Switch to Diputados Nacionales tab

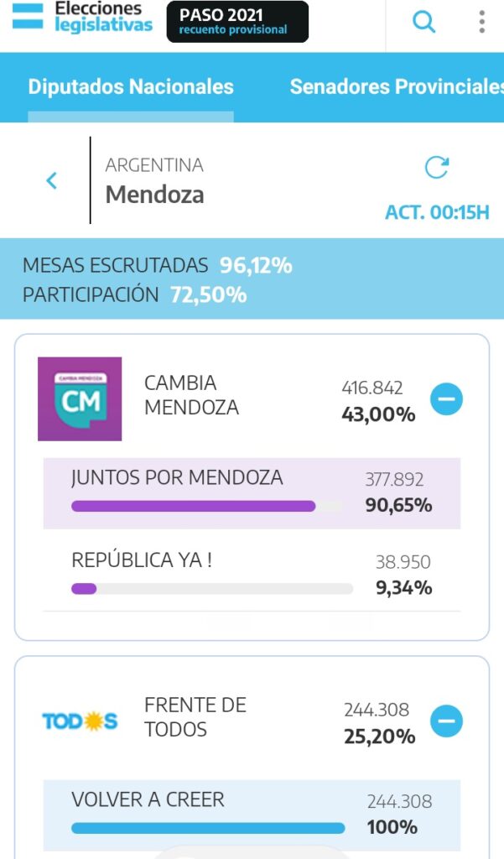tap(131, 87)
